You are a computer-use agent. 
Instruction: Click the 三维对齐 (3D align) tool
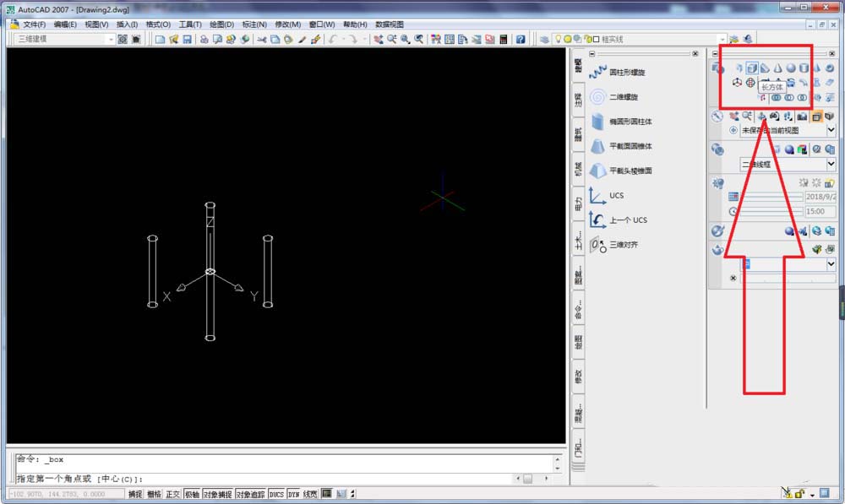coord(597,244)
